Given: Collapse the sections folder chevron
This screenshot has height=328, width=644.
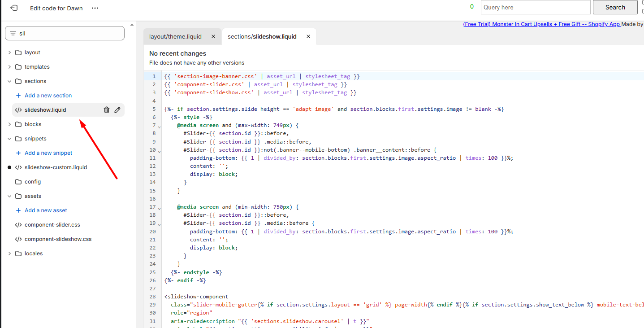Looking at the screenshot, I should coord(9,81).
